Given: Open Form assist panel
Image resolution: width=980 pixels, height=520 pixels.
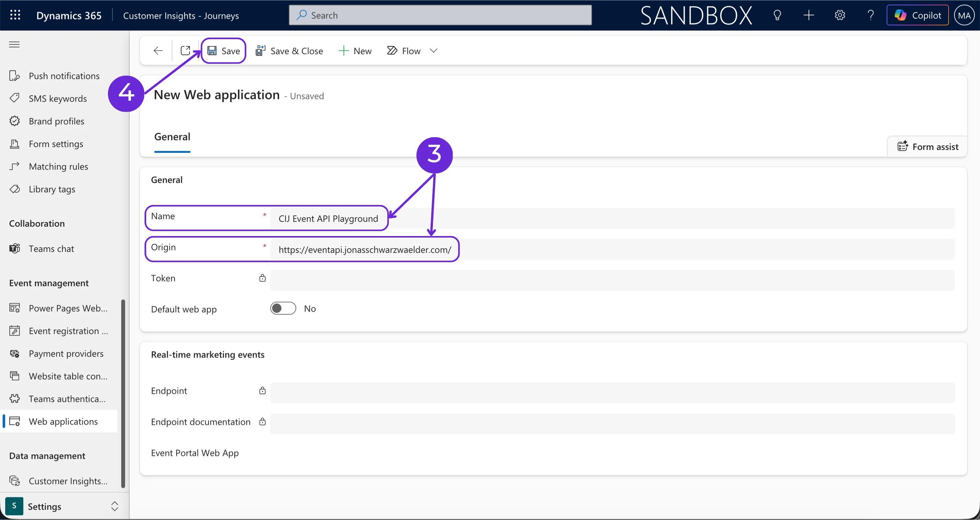Looking at the screenshot, I should pyautogui.click(x=927, y=146).
